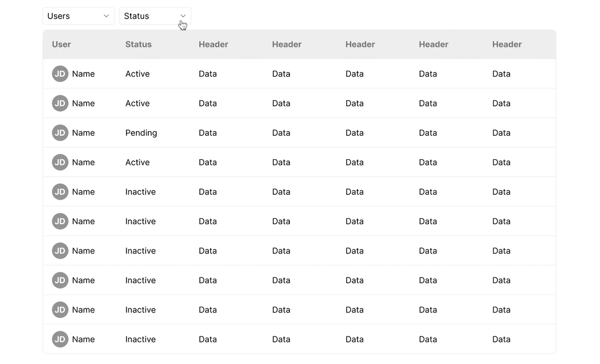Click the JD avatar in the sixth row
The height and width of the screenshot is (364, 600).
pos(59,221)
